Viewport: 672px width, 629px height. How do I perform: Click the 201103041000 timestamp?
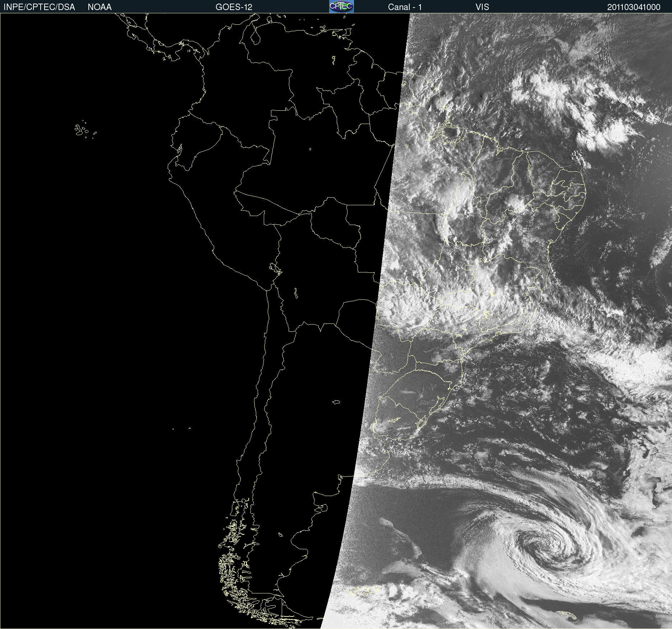pos(634,7)
